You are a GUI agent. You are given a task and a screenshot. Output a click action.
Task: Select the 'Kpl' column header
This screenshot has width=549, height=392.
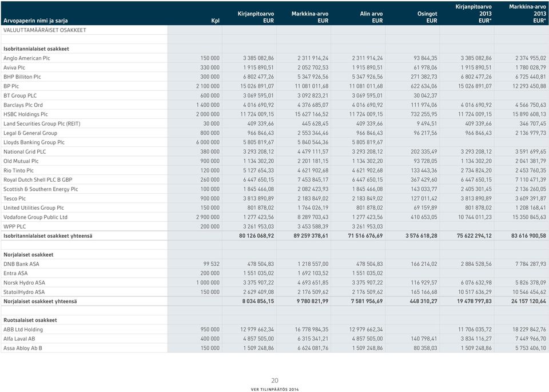(x=216, y=21)
